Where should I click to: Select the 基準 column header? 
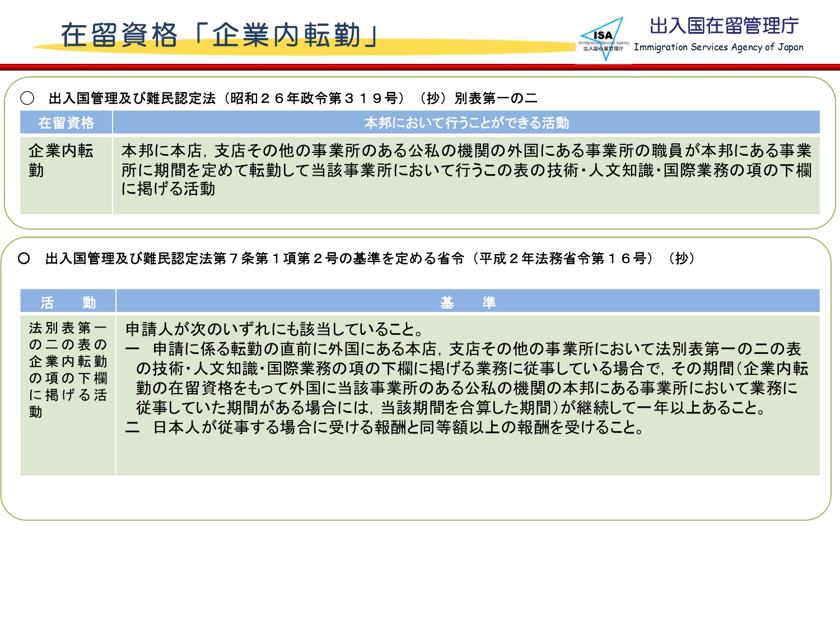[x=468, y=302]
